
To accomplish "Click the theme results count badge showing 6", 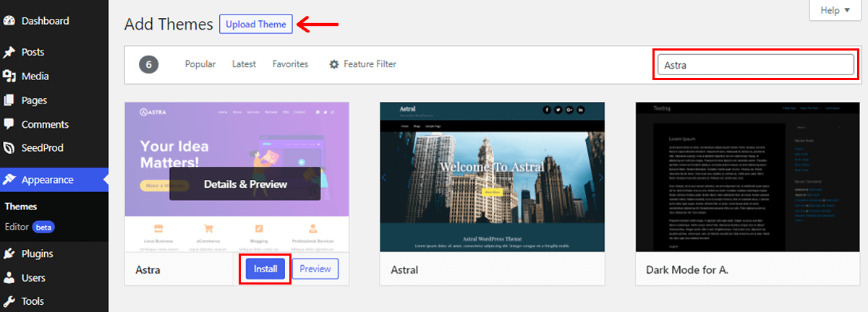I will pos(148,64).
